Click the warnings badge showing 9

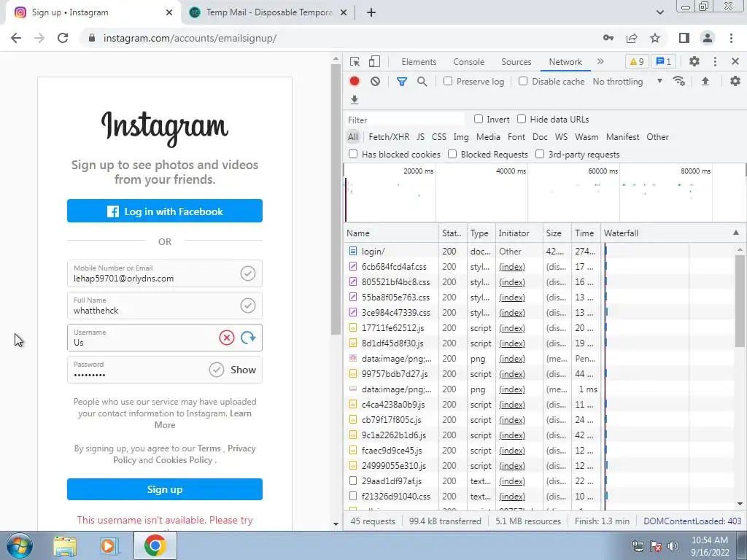click(636, 61)
